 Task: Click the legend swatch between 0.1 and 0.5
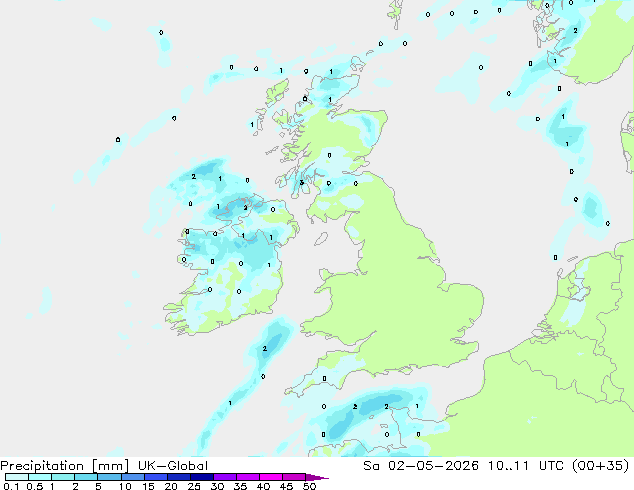point(17,477)
